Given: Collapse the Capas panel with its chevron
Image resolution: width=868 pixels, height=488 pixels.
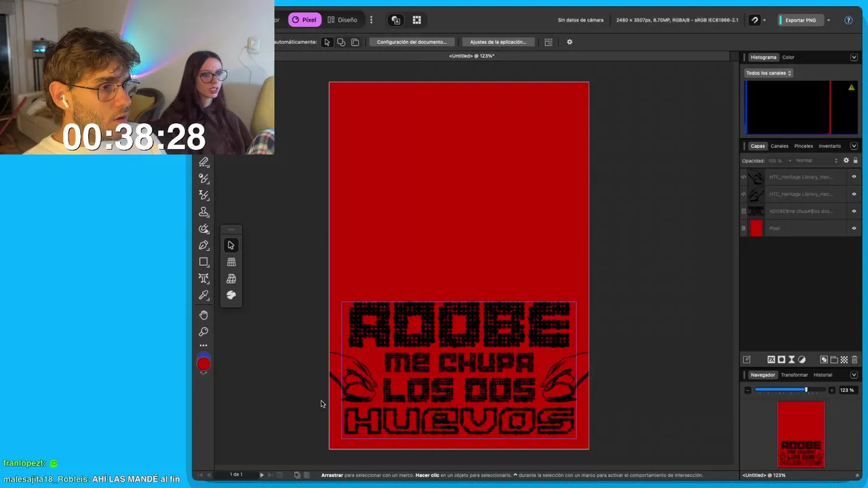Looking at the screenshot, I should click(x=854, y=146).
